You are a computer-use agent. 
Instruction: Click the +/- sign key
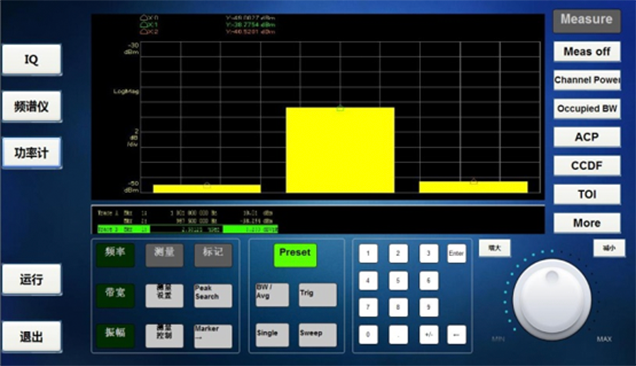pyautogui.click(x=429, y=335)
